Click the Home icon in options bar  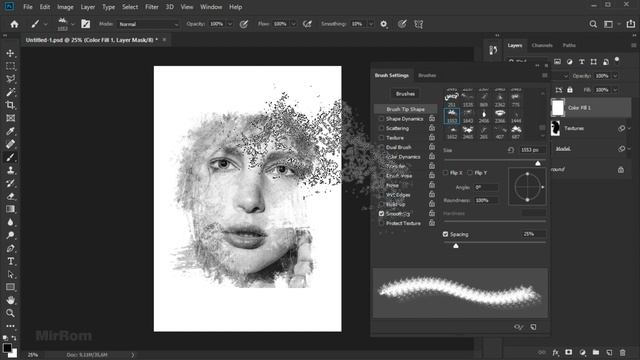(14, 24)
